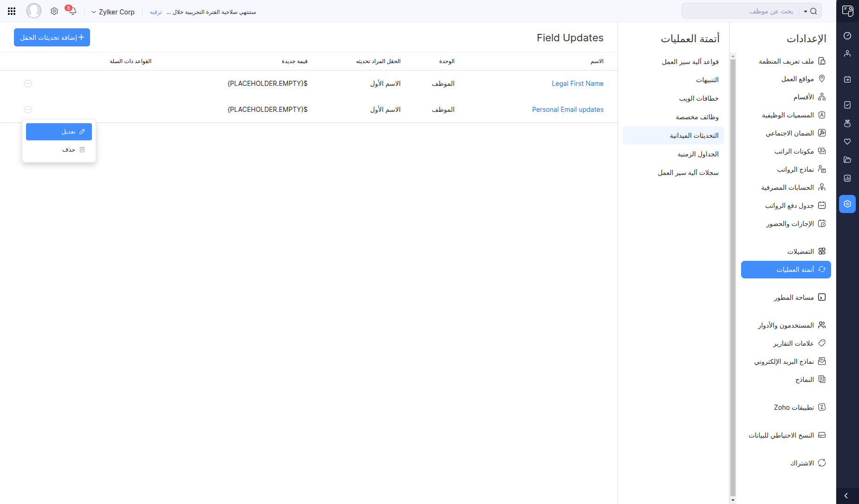Click the employees person icon in right rail

[x=847, y=54]
